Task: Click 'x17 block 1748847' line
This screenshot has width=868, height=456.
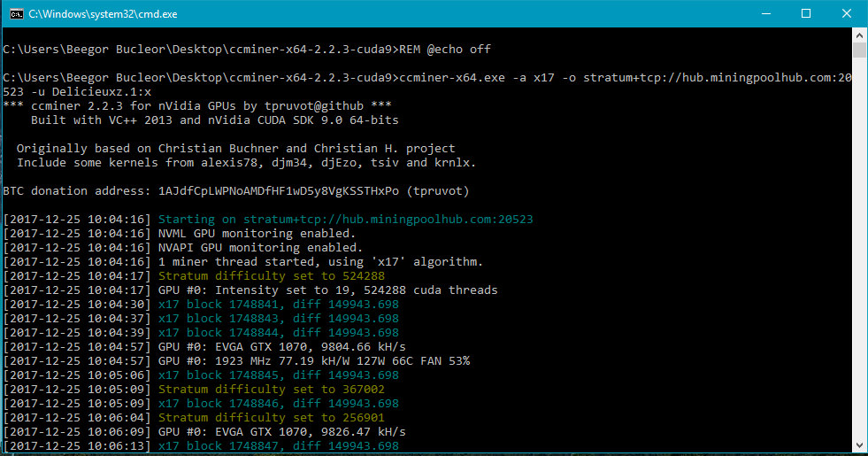Action: 201,446
